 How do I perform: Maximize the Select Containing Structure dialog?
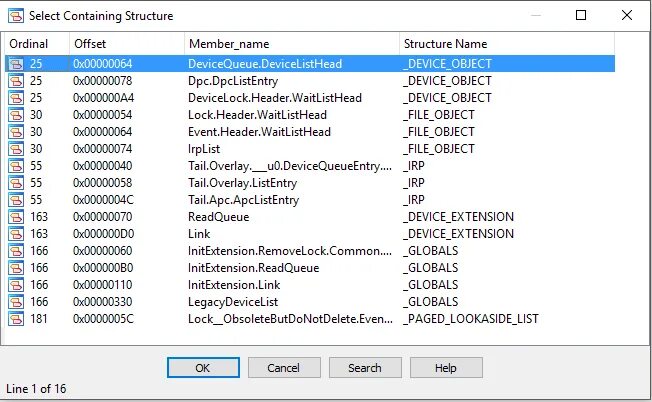tap(581, 15)
